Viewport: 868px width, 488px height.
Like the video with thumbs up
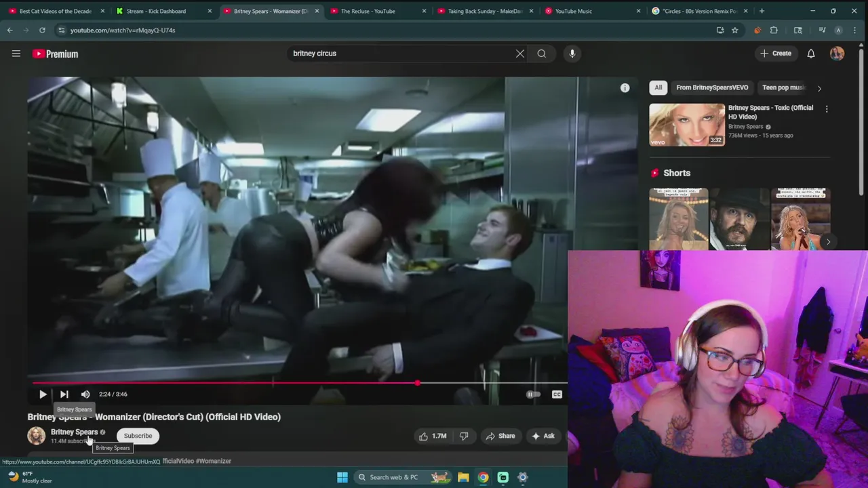point(432,436)
